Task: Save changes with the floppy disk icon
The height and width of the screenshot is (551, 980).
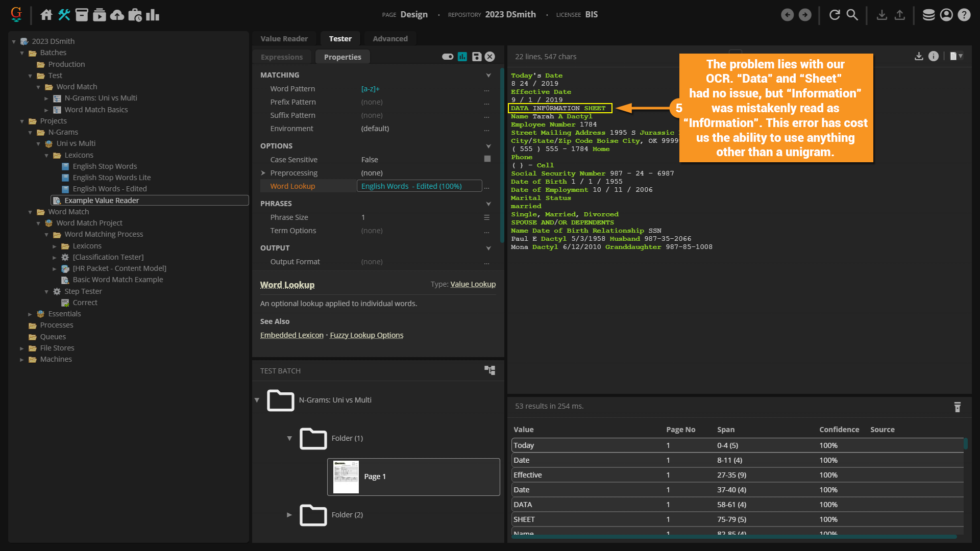Action: [x=476, y=57]
